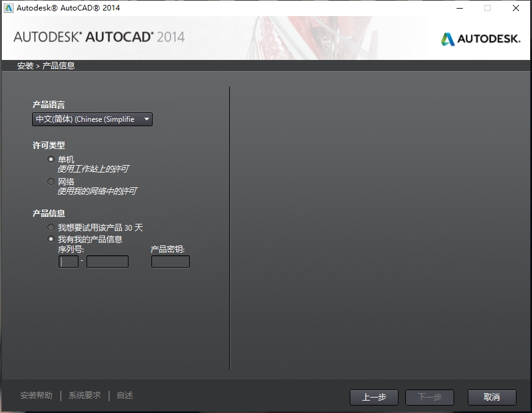This screenshot has width=532, height=413.
Task: Click the AutoCAD icon in the title bar
Action: coord(9,8)
